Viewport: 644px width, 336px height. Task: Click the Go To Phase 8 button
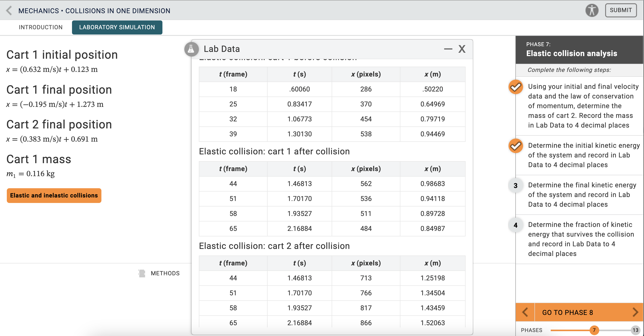tap(567, 312)
